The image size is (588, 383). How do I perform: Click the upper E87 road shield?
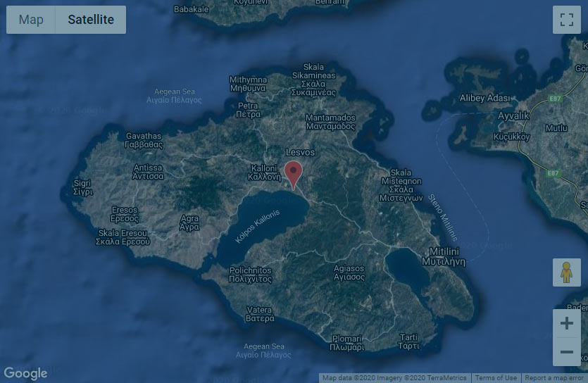point(555,99)
